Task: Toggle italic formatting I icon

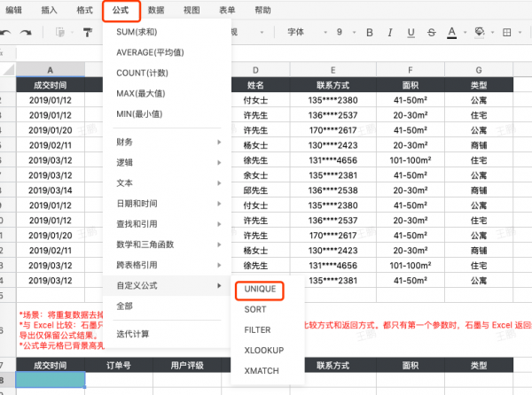Action: 390,33
